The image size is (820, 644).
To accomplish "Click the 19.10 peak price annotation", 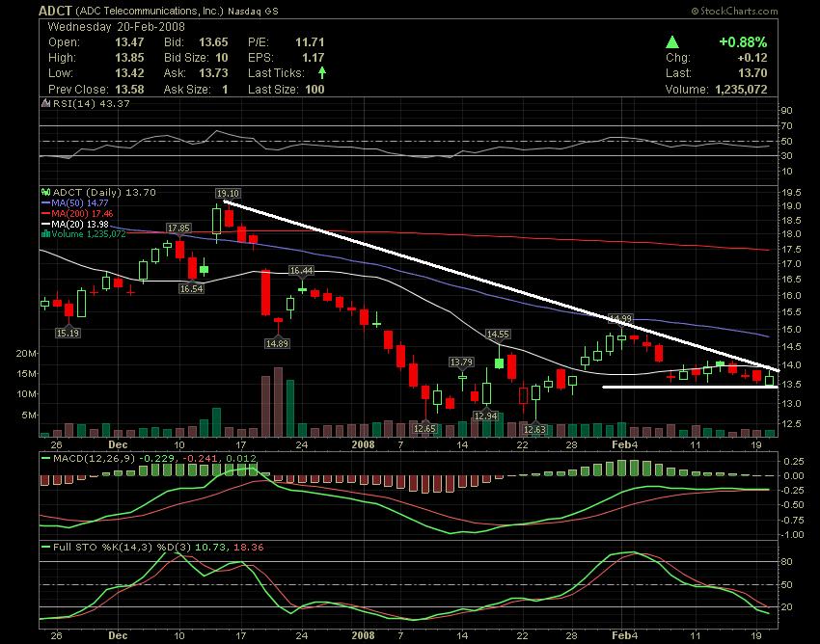I will (228, 194).
